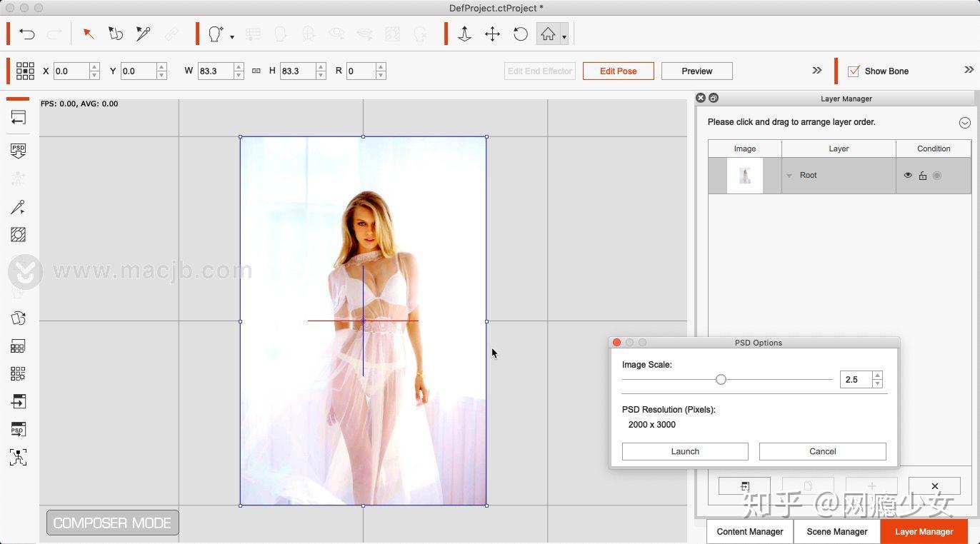Click the Rotate tool icon

pyautogui.click(x=520, y=34)
